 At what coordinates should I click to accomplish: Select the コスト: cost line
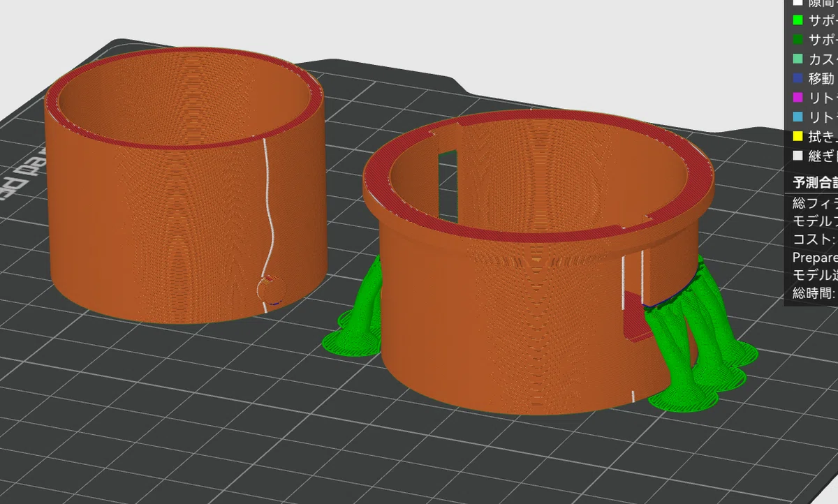click(x=815, y=239)
